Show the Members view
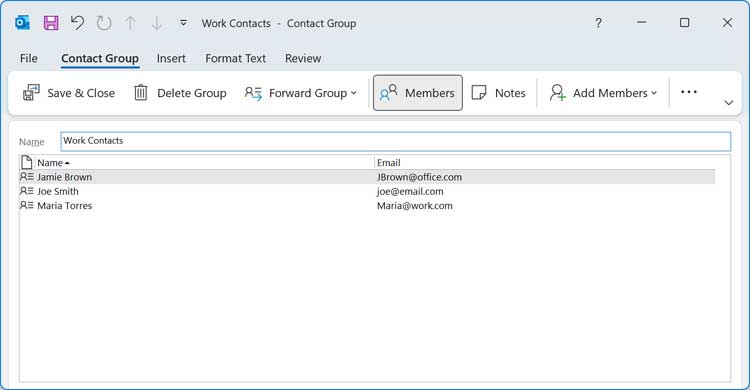Screen dimensions: 750x390 click(418, 93)
